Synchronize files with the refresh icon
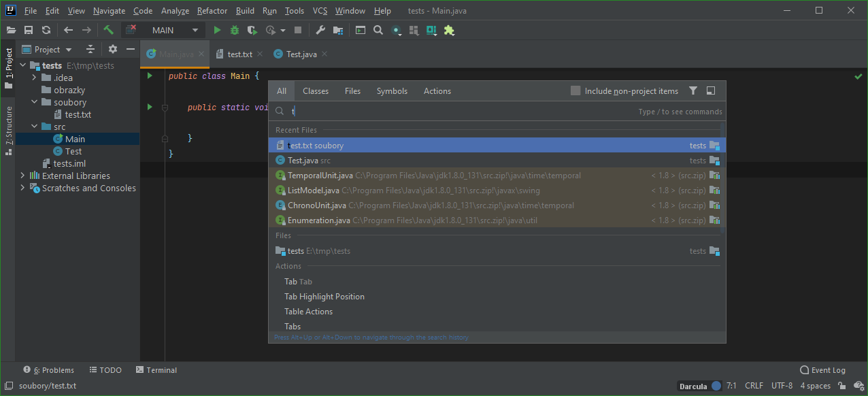The height and width of the screenshot is (396, 868). [x=46, y=30]
